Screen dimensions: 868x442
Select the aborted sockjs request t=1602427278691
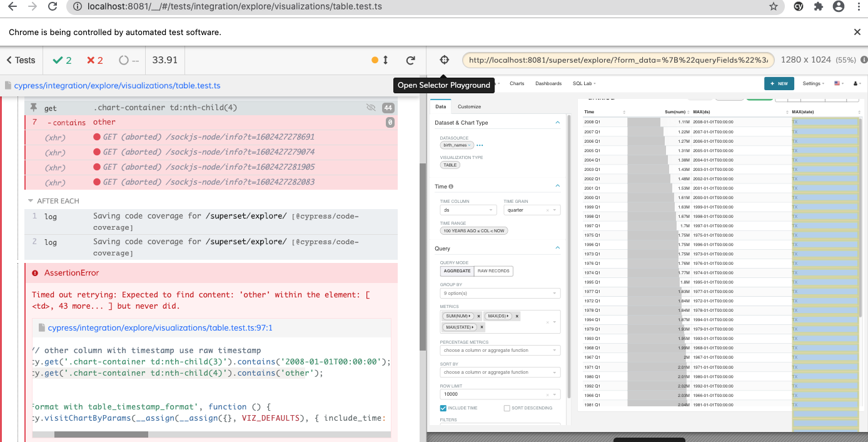pyautogui.click(x=211, y=137)
